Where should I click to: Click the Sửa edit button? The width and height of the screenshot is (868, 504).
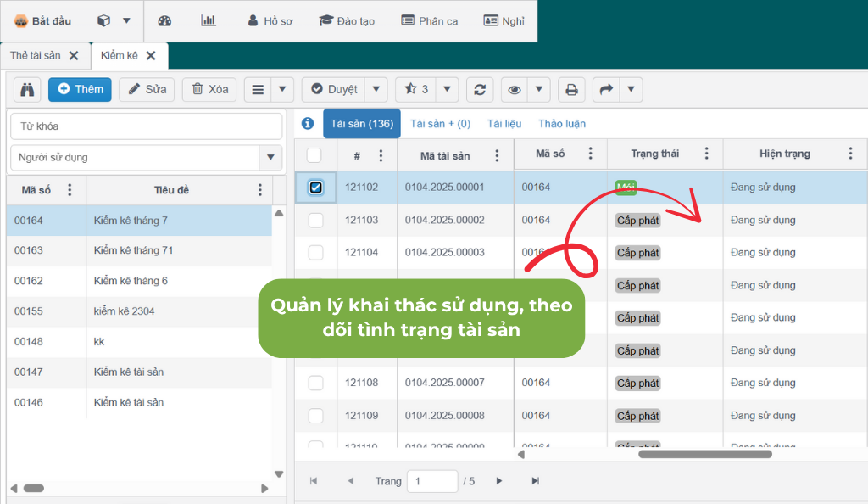[147, 89]
